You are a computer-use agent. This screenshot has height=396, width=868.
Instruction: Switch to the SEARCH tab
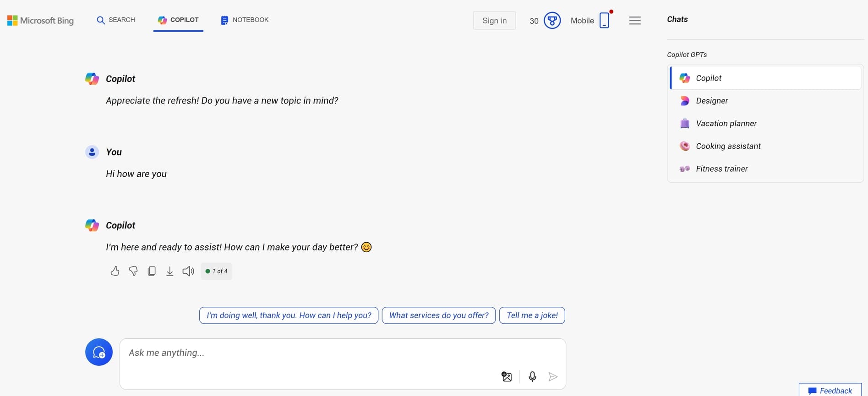[x=115, y=20]
